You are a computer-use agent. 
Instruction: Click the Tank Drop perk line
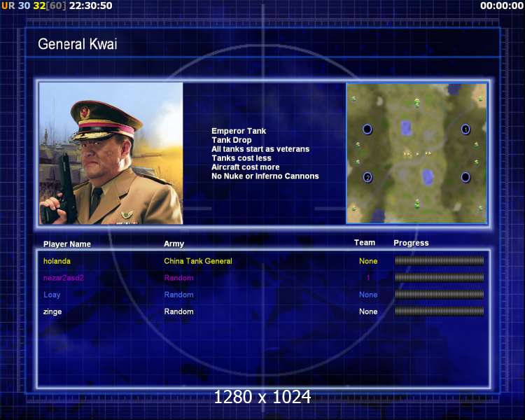[232, 140]
